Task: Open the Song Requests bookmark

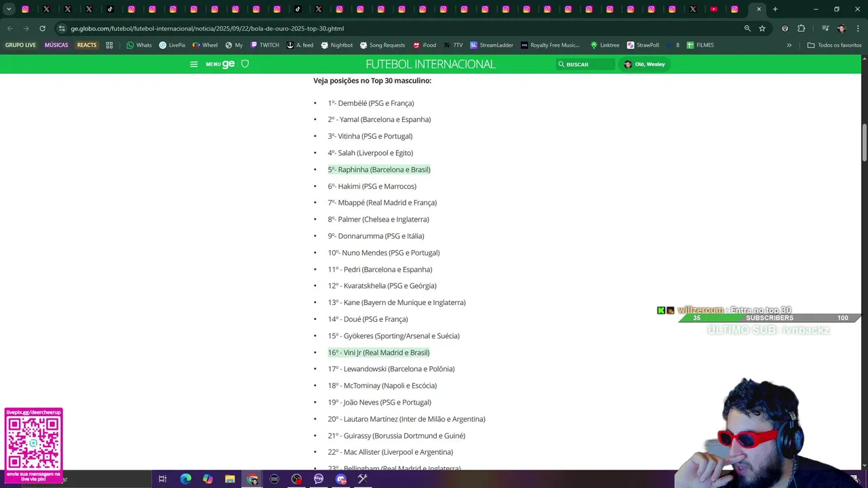Action: [x=382, y=45]
